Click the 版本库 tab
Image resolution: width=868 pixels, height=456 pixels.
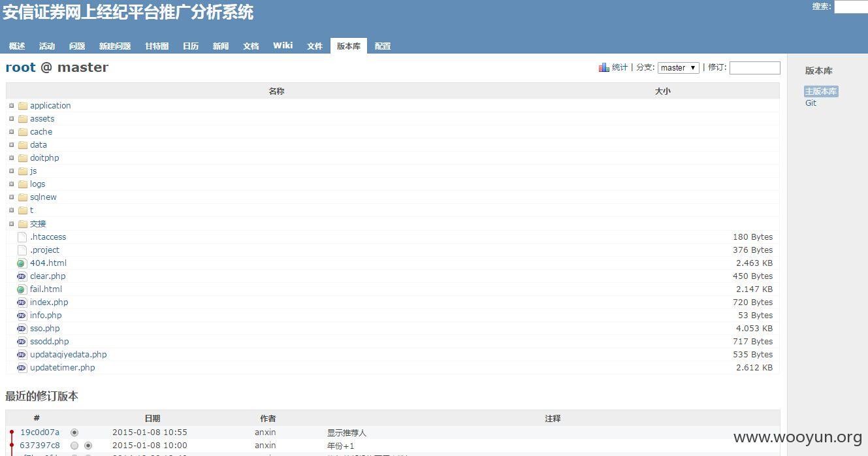pyautogui.click(x=349, y=46)
